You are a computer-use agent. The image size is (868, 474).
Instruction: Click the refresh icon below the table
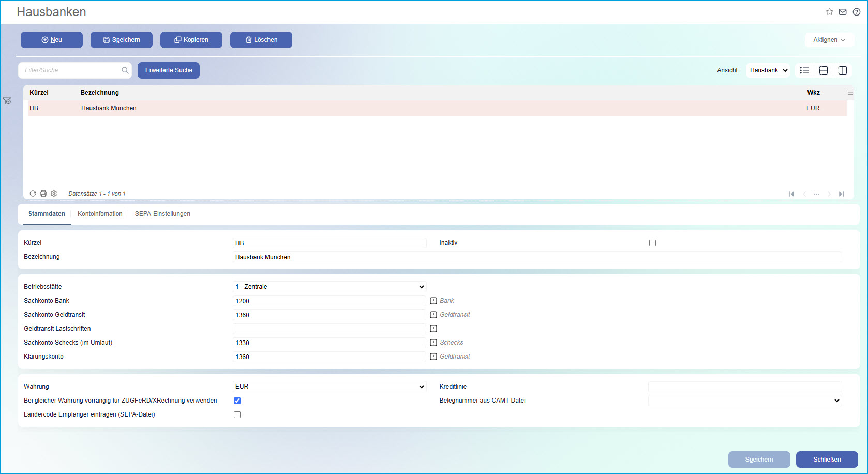(x=33, y=194)
